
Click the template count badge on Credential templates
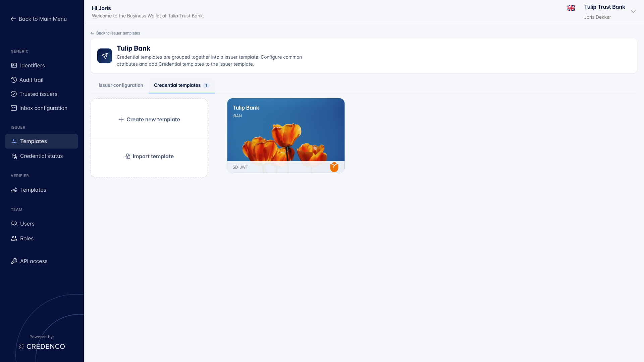pos(206,85)
